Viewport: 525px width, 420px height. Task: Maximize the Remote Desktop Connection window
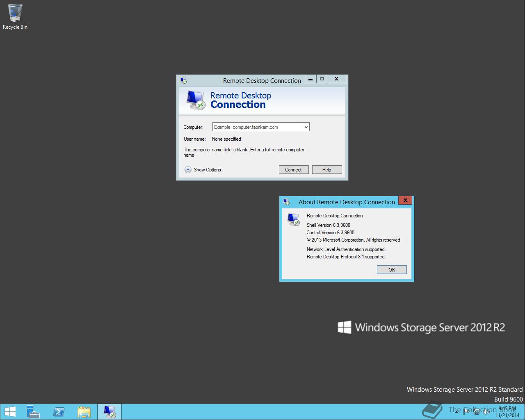pos(322,79)
